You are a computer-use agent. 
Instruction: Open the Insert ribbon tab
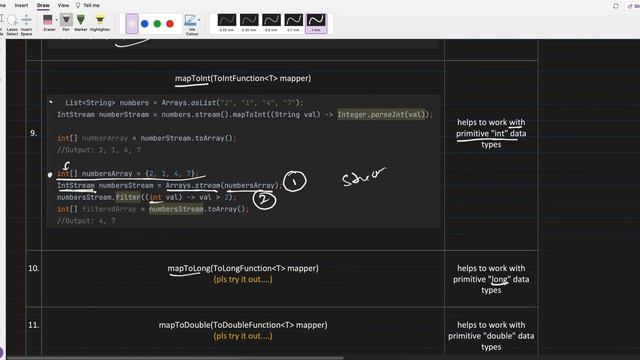pos(21,5)
